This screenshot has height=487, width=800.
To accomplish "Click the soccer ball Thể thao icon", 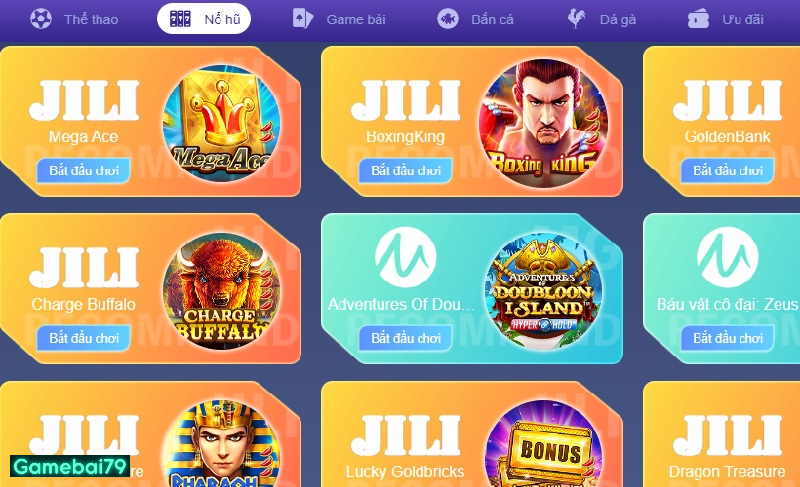I will pyautogui.click(x=41, y=19).
